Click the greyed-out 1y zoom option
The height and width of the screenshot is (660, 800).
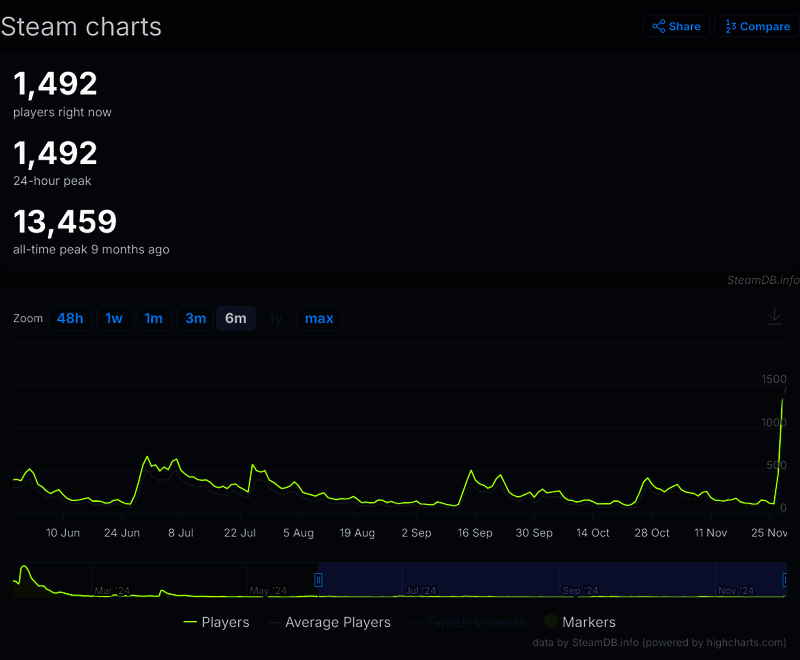click(x=276, y=319)
